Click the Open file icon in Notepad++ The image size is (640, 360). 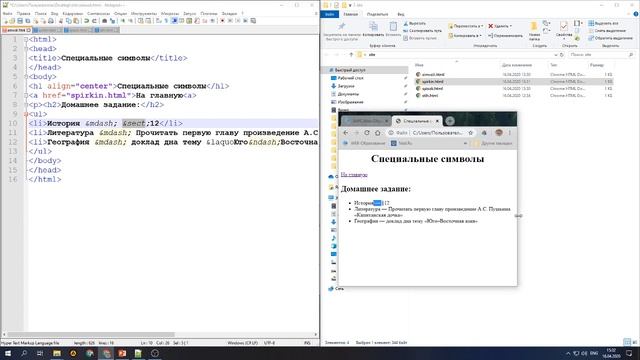12,20
